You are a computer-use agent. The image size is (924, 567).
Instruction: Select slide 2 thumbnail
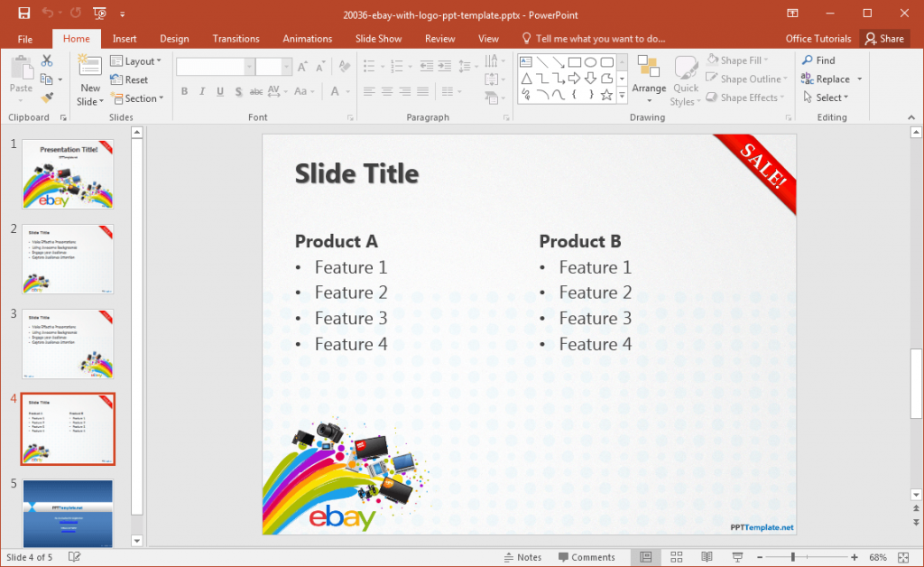[x=68, y=259]
